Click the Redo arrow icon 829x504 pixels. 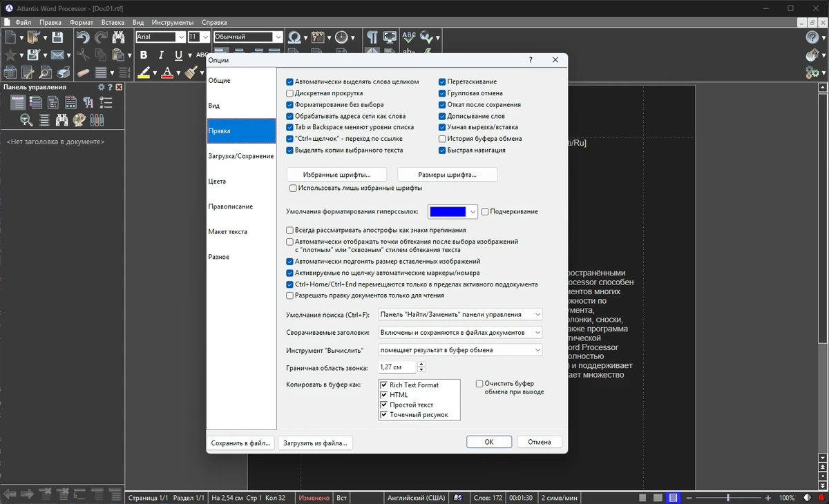(x=101, y=37)
